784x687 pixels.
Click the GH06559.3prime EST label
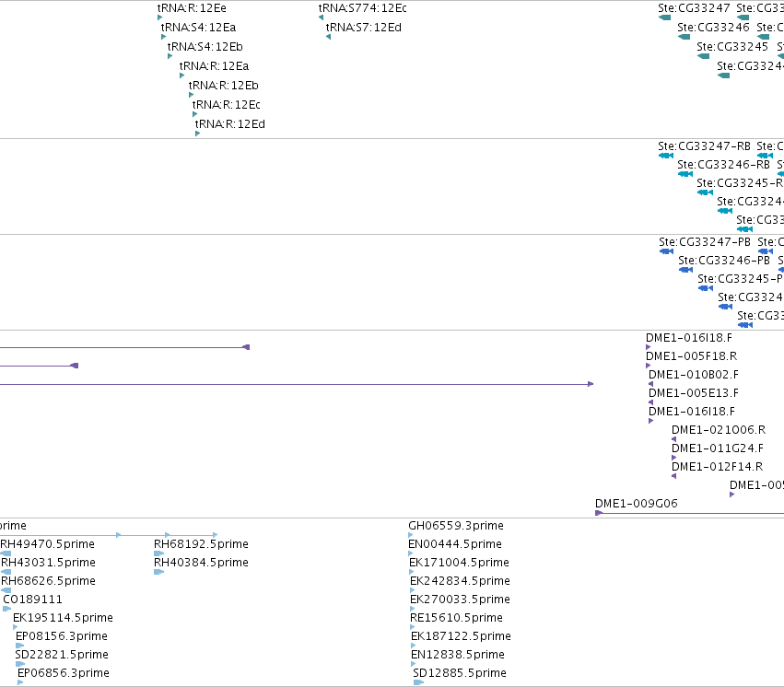point(456,526)
